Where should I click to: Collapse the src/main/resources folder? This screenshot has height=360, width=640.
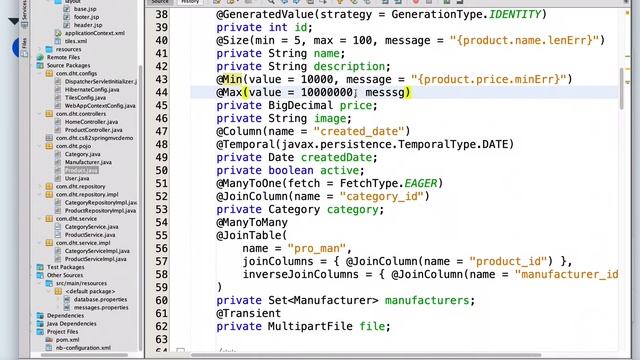pos(40,283)
